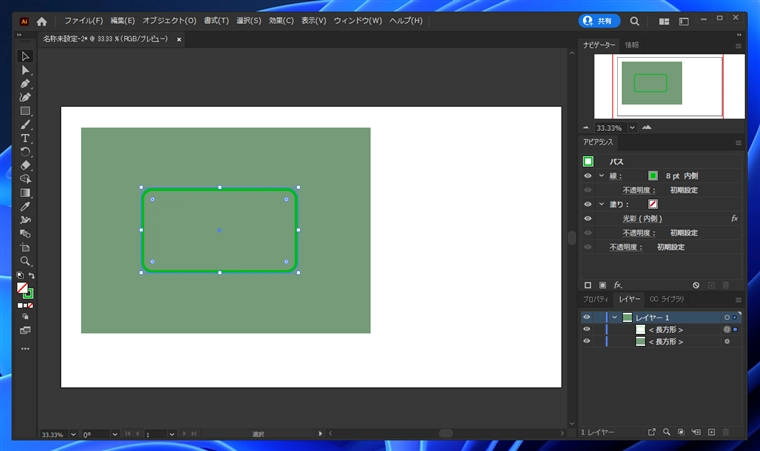The height and width of the screenshot is (451, 760).
Task: Open the navigator zoom percentage dropdown
Action: pos(632,128)
